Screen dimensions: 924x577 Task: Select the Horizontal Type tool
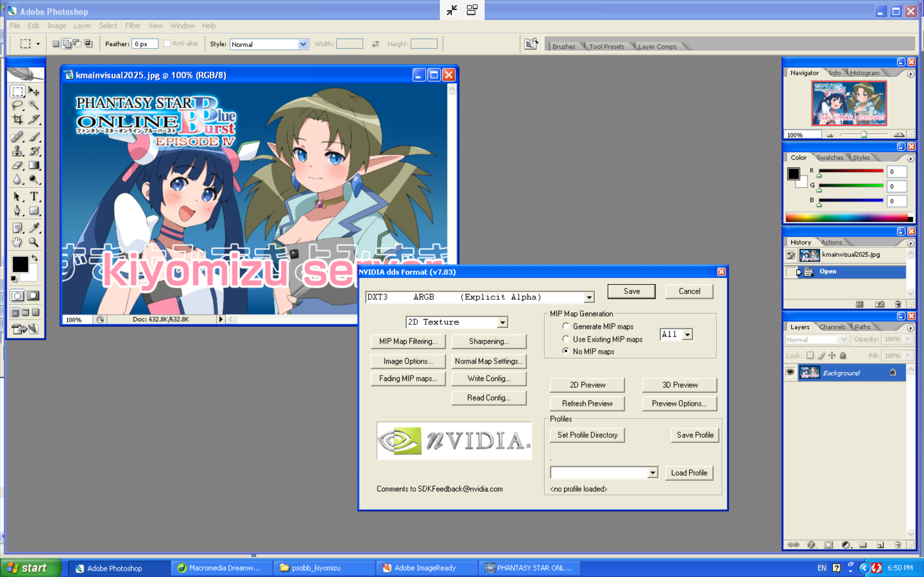tap(34, 196)
